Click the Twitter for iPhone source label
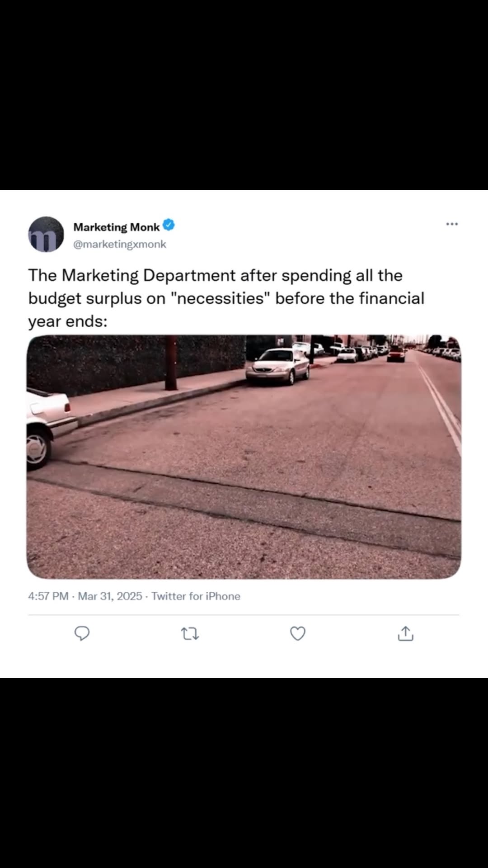The image size is (488, 868). [x=196, y=596]
